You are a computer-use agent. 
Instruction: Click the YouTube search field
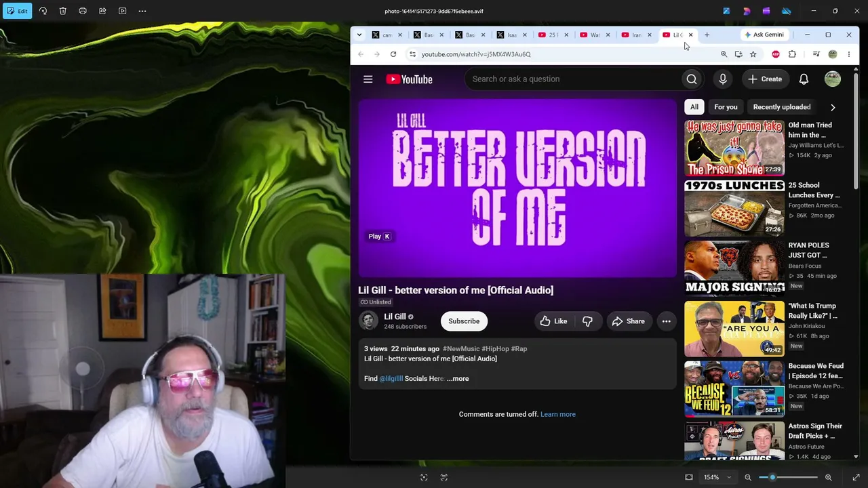point(573,79)
